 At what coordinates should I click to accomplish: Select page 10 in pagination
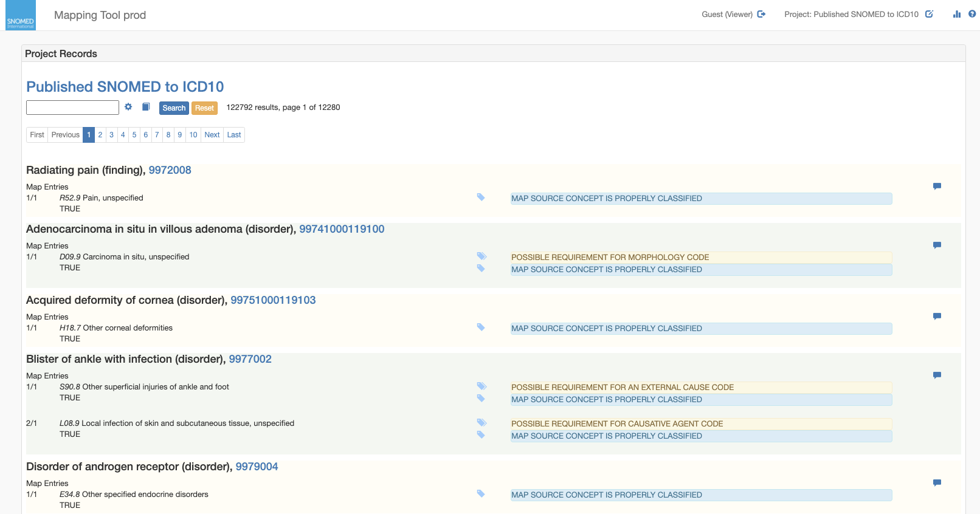(x=193, y=135)
